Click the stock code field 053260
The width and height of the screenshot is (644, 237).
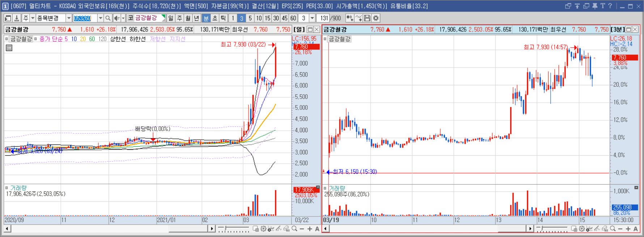click(x=85, y=18)
